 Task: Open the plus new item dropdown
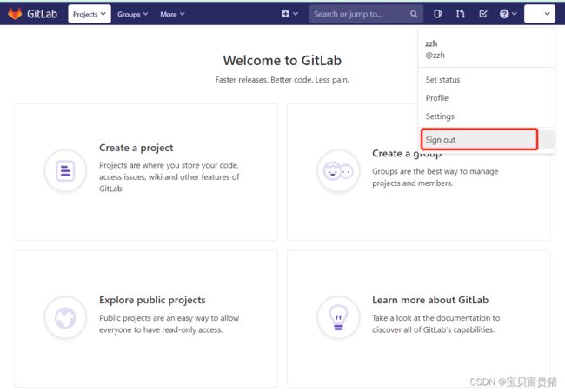[x=289, y=14]
